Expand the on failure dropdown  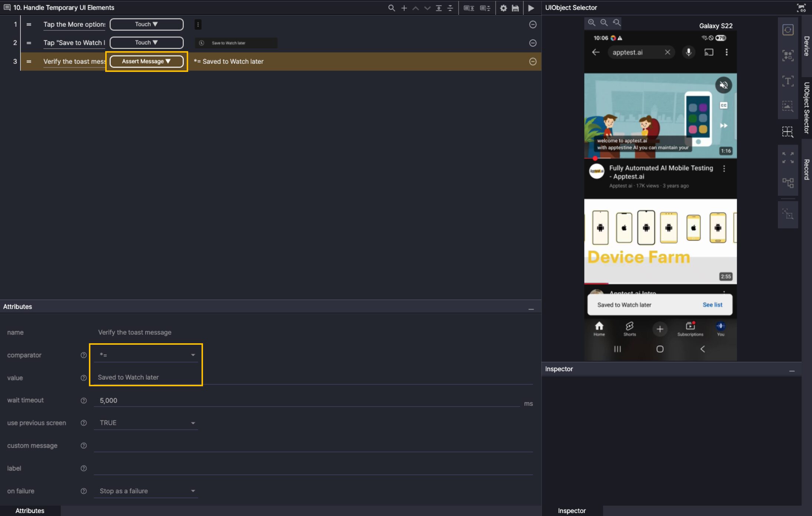point(146,491)
